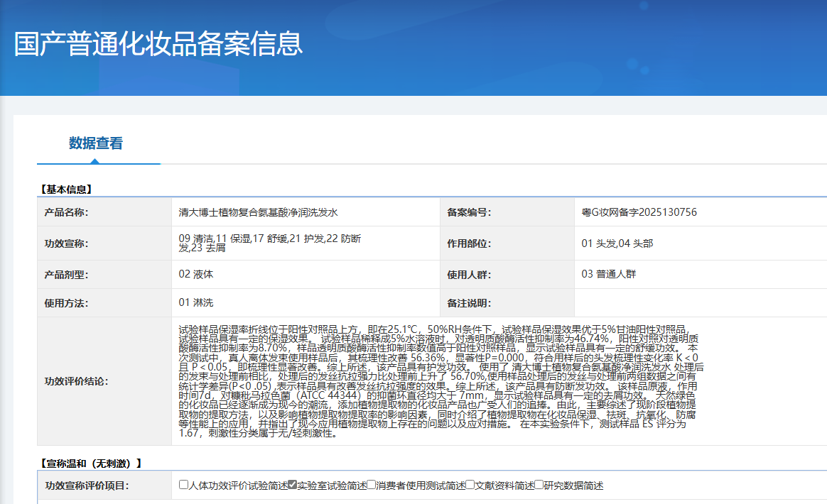Tick the 消费者使用测试简述 checkbox
The height and width of the screenshot is (504, 827).
tap(372, 485)
